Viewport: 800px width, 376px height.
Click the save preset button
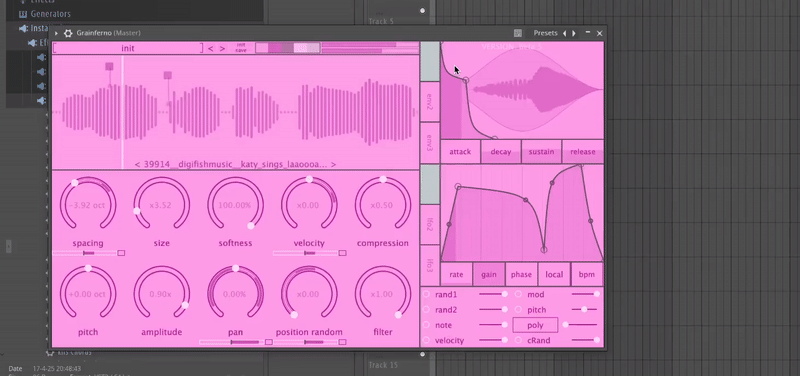pyautogui.click(x=241, y=51)
